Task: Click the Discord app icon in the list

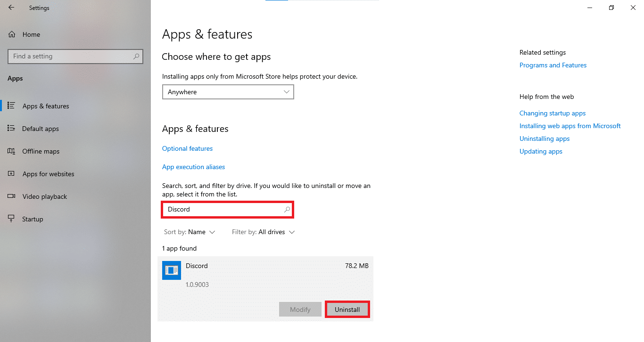Action: (x=171, y=270)
